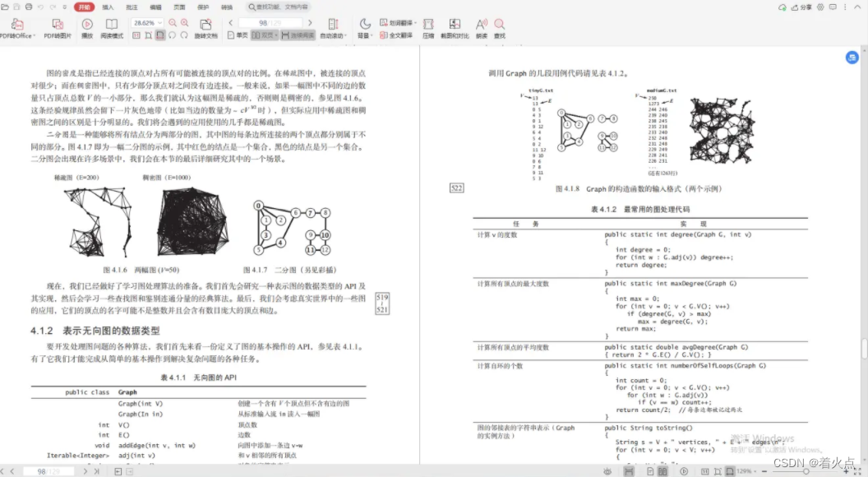Toggle eye protection mode icon
The image size is (868, 477).
click(x=607, y=471)
